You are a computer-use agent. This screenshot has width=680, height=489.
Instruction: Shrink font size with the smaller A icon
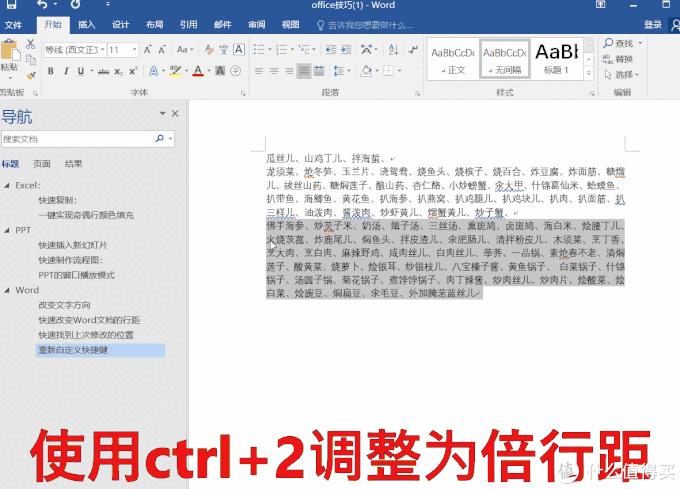(x=162, y=50)
